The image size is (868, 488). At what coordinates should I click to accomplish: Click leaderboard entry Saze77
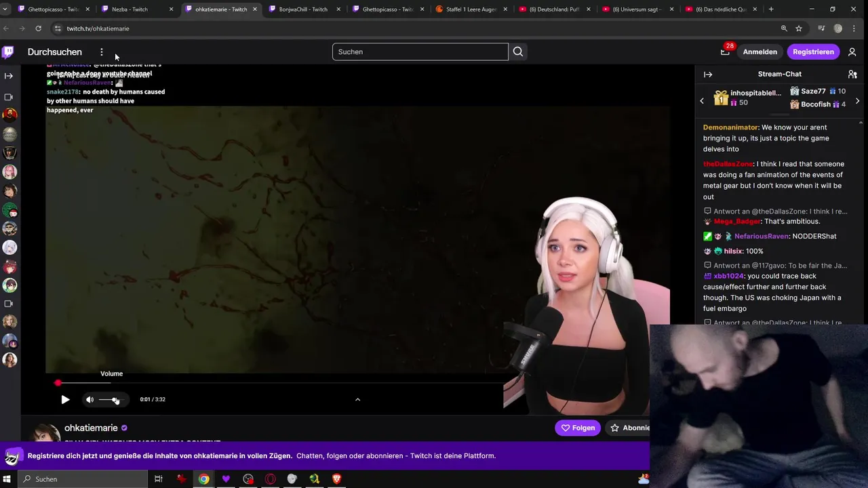[817, 91]
